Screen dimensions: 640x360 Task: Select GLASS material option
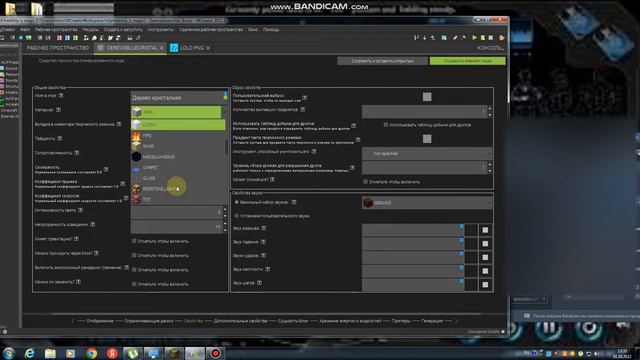(178, 178)
